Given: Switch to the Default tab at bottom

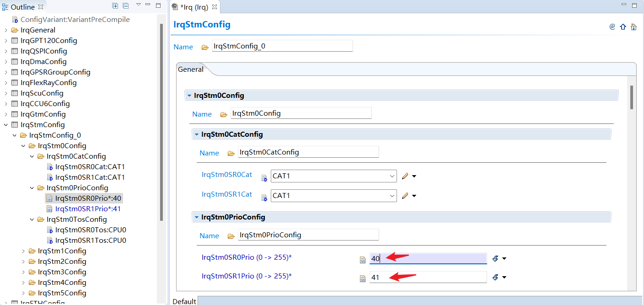Looking at the screenshot, I should click(x=184, y=301).
